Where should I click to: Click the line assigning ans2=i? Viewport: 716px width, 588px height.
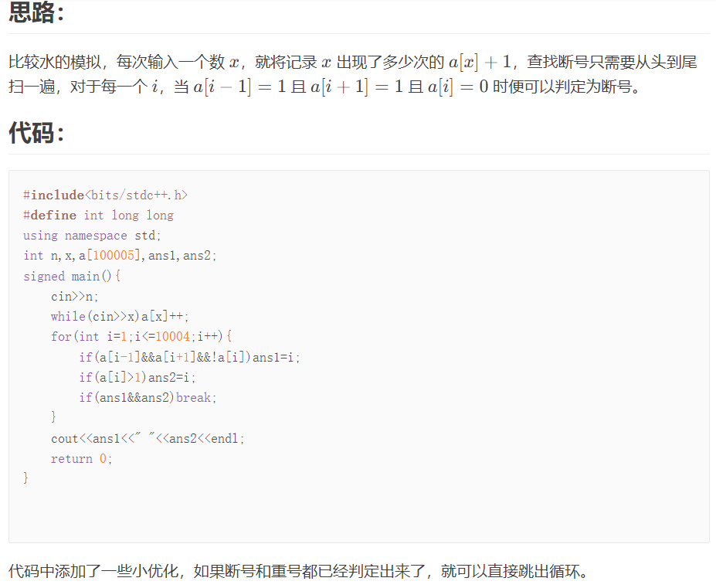coord(137,377)
